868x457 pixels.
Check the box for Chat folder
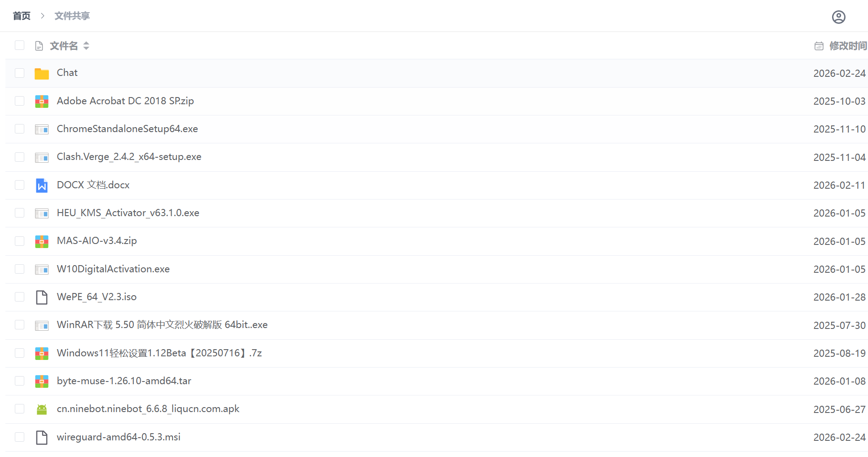(19, 73)
